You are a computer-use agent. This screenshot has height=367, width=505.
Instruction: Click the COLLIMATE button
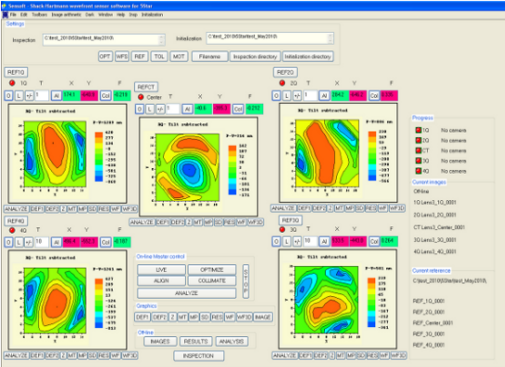tap(212, 281)
